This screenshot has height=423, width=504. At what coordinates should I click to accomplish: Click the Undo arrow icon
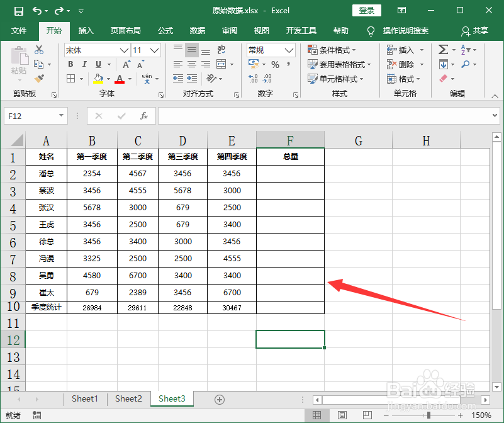tap(37, 11)
